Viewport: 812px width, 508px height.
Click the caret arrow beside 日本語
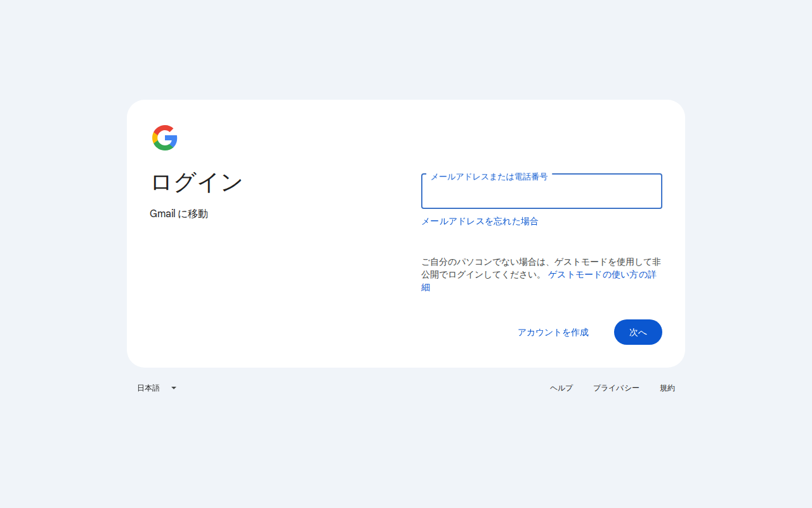[174, 388]
